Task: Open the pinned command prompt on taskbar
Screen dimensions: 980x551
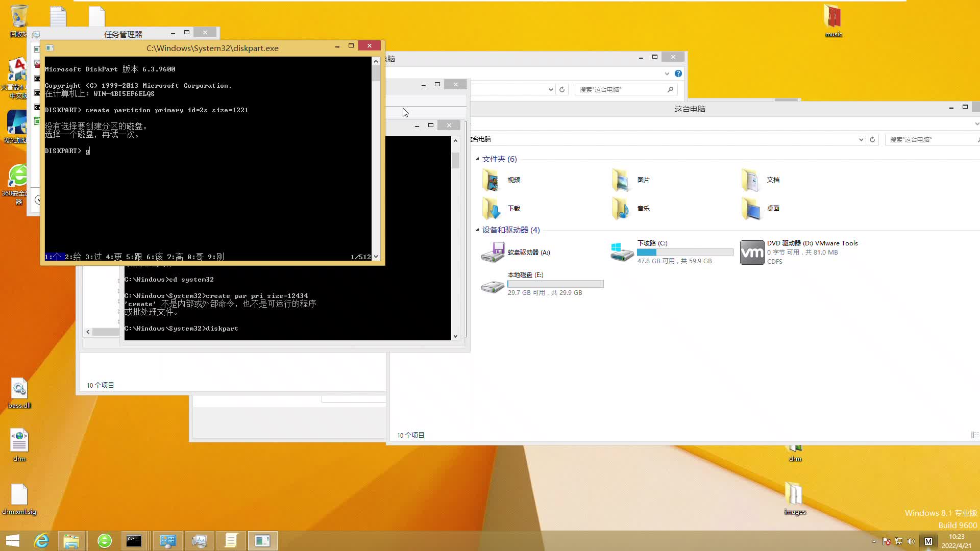Action: pos(134,540)
